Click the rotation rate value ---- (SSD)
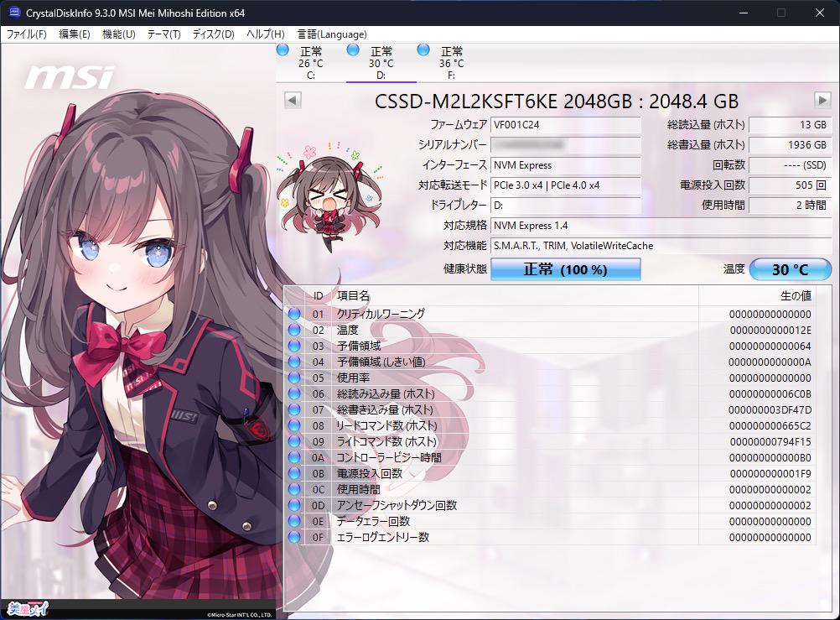 point(791,165)
